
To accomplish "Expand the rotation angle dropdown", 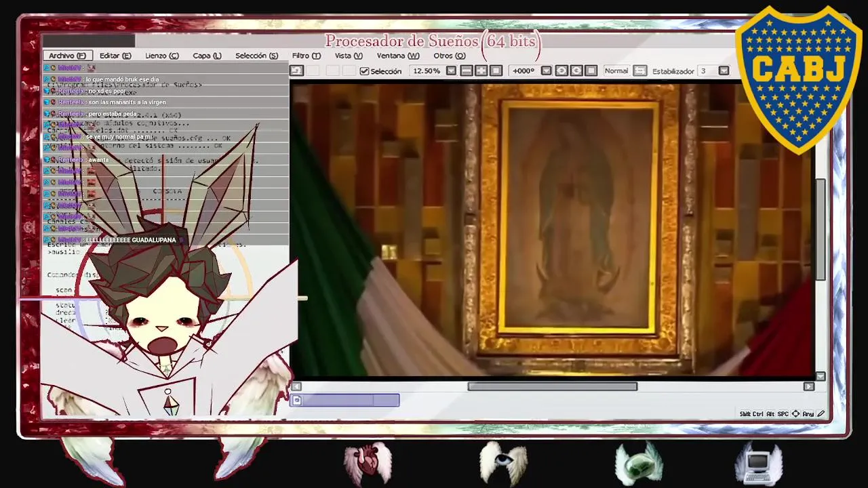I will point(546,70).
